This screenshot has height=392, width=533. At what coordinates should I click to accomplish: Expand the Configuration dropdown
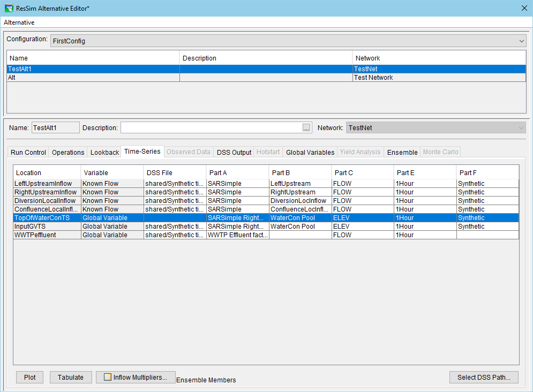pos(522,41)
